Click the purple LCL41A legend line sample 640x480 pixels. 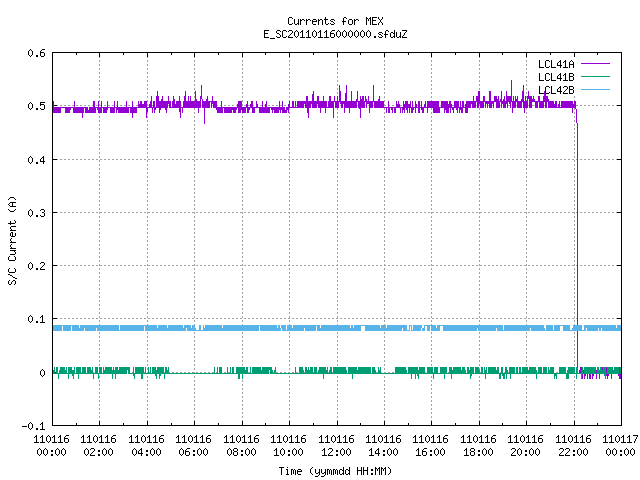(x=595, y=64)
